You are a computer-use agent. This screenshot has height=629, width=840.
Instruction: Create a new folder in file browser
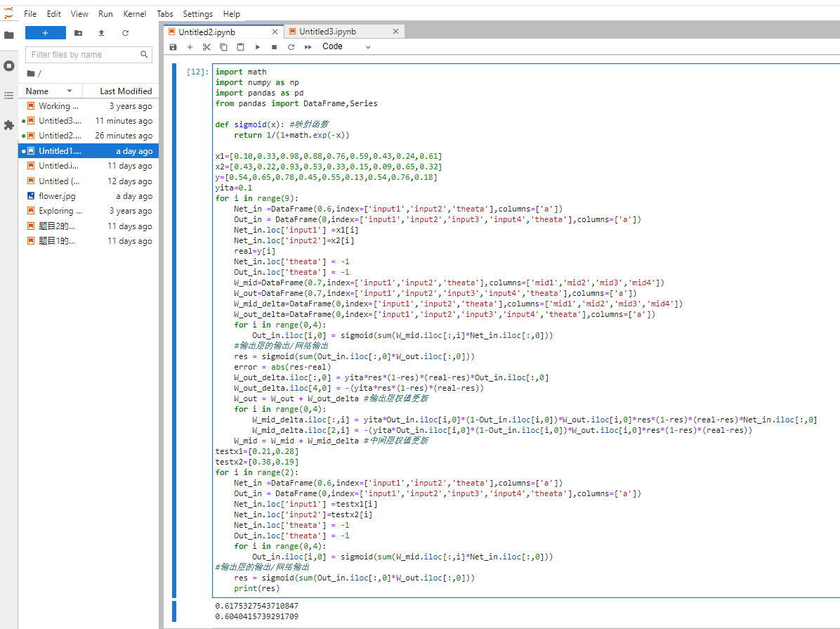pyautogui.click(x=78, y=33)
